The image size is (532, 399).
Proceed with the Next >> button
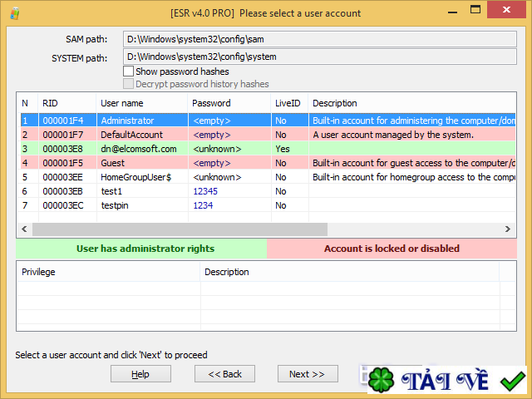[x=307, y=374]
